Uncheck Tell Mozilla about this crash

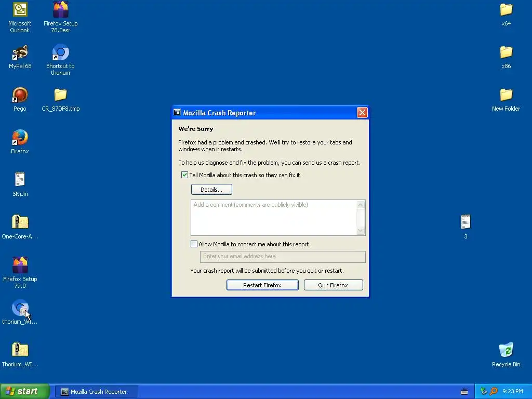coord(184,175)
